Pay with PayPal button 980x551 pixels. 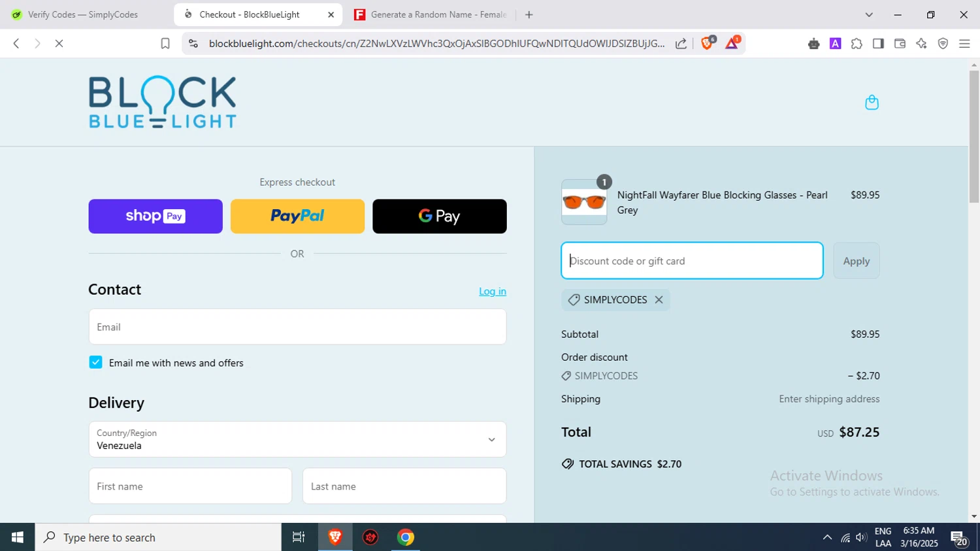pyautogui.click(x=297, y=216)
